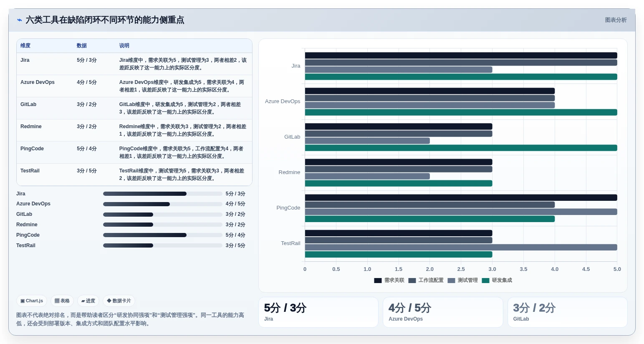Click the 图表分析 label in the header
This screenshot has width=644, height=344.
616,20
